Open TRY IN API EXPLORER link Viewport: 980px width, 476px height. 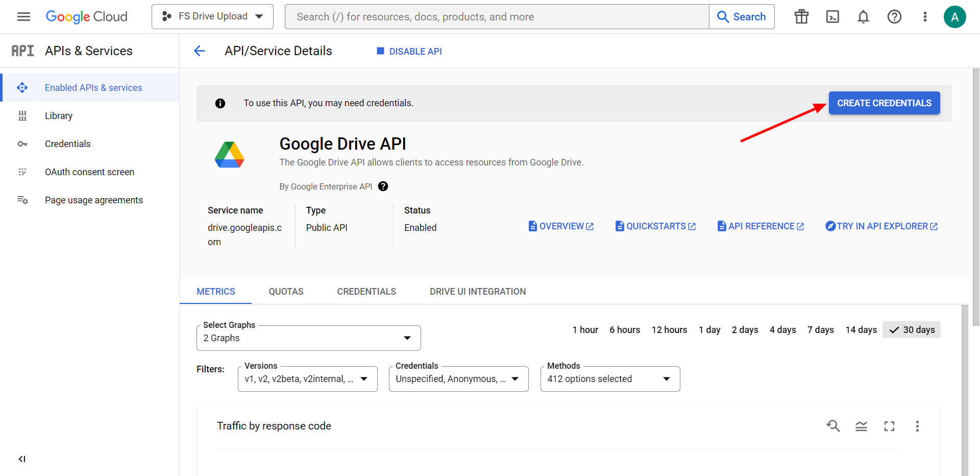click(x=881, y=226)
